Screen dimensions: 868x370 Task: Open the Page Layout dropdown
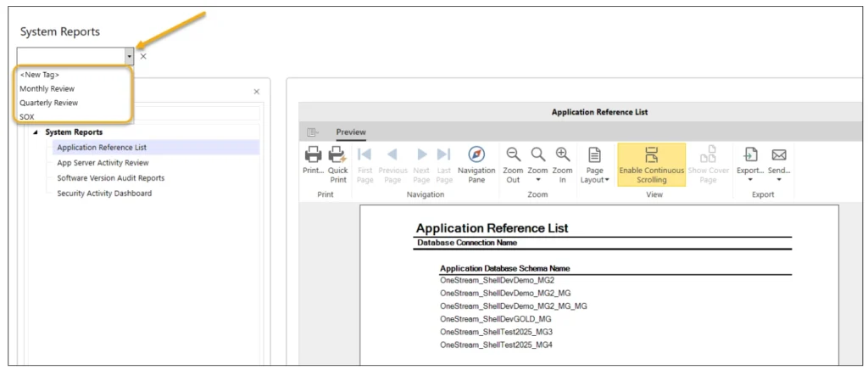(x=594, y=163)
